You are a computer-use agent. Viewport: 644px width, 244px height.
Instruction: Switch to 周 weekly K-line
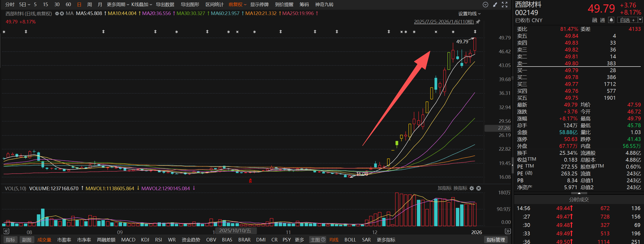tap(89, 5)
